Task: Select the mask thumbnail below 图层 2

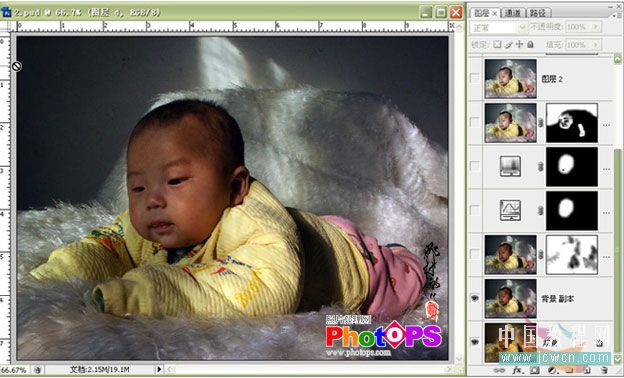Action: click(572, 123)
